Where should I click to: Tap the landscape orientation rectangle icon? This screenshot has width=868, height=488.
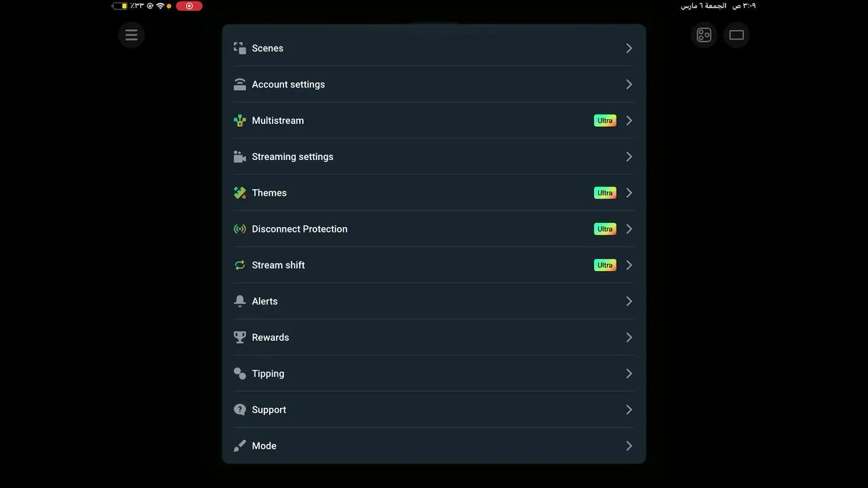[736, 35]
